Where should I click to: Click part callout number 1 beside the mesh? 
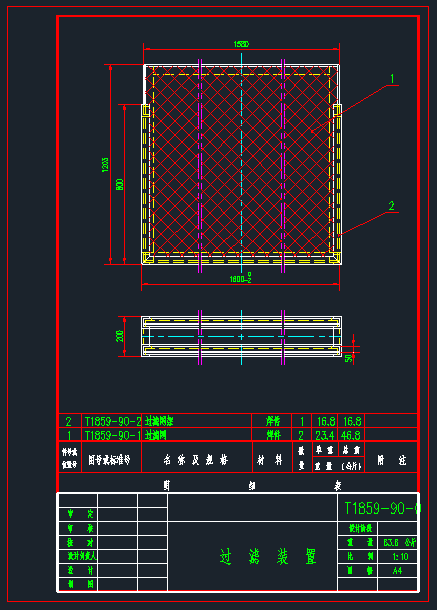(x=392, y=79)
